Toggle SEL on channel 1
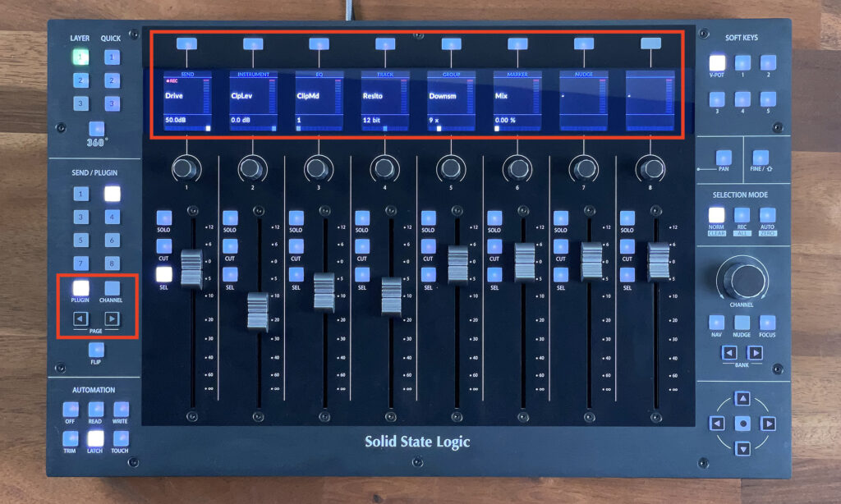841x504 pixels. click(163, 274)
